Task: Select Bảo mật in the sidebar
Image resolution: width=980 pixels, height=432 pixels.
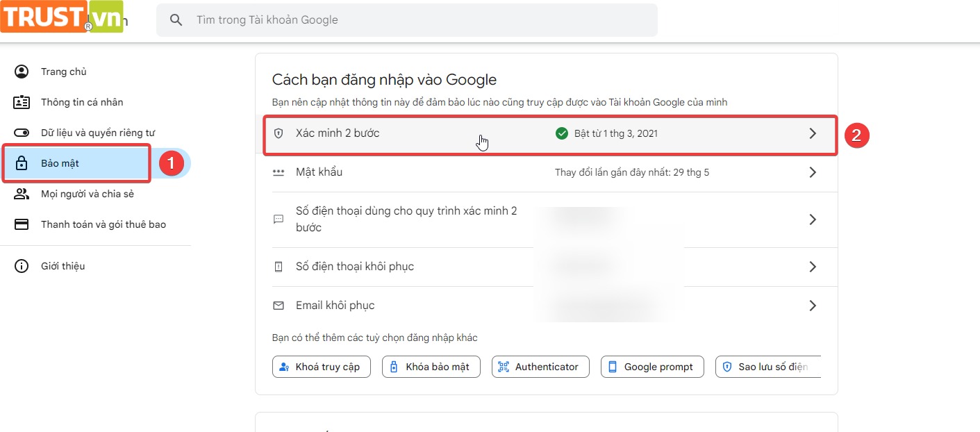Action: point(95,163)
